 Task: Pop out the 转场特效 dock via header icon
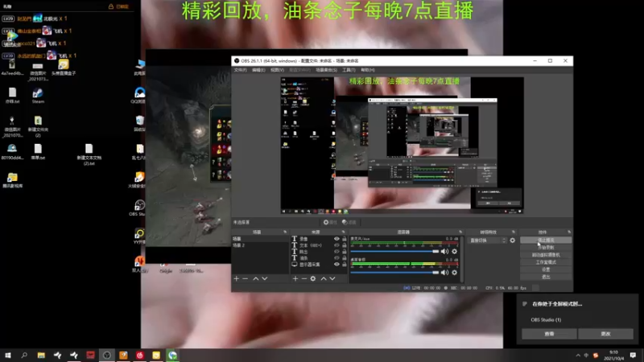514,232
